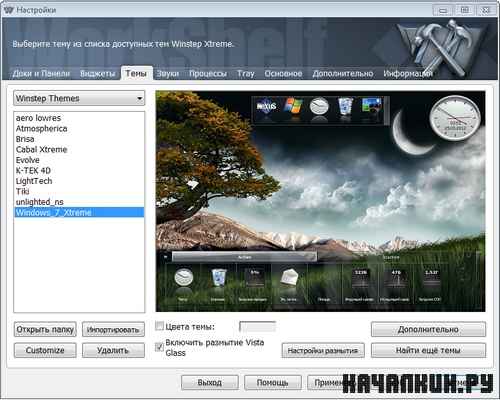Click the theme preview image
This screenshot has height=400, width=500.
[320, 201]
